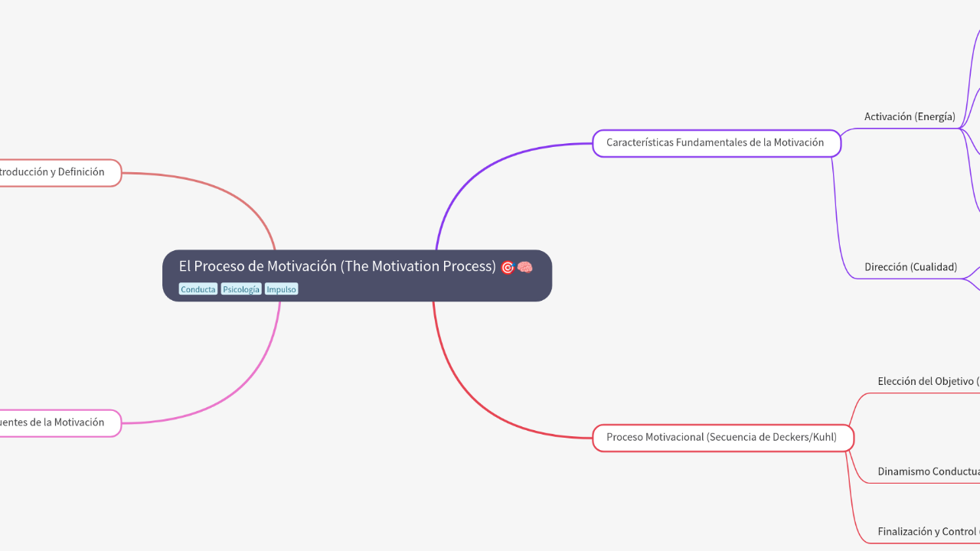Select the 'Proceso Motivacional (Secuencia de Deckers/Kuhl)' node
Screen dimensions: 980x551
723,437
